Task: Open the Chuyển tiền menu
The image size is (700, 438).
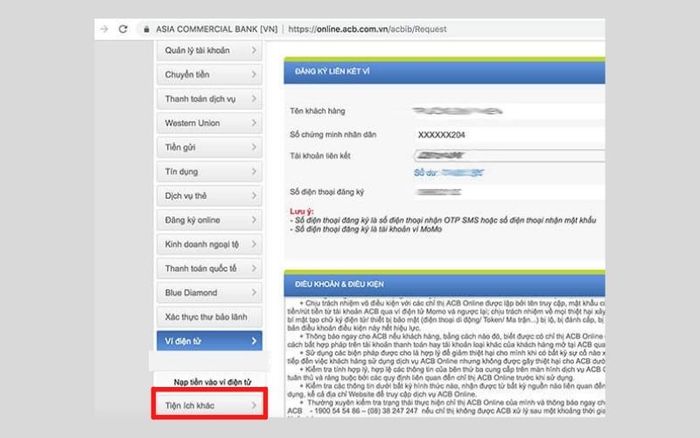Action: pyautogui.click(x=209, y=75)
